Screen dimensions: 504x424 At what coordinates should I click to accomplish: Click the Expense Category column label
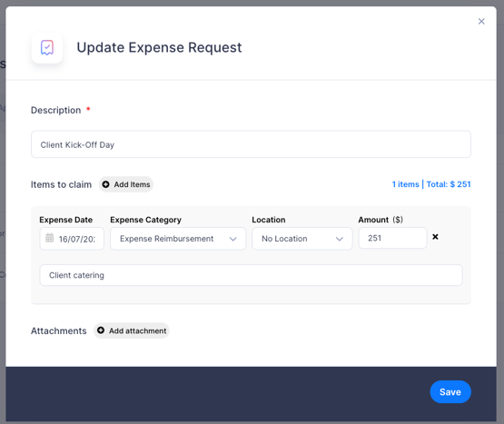tap(145, 220)
